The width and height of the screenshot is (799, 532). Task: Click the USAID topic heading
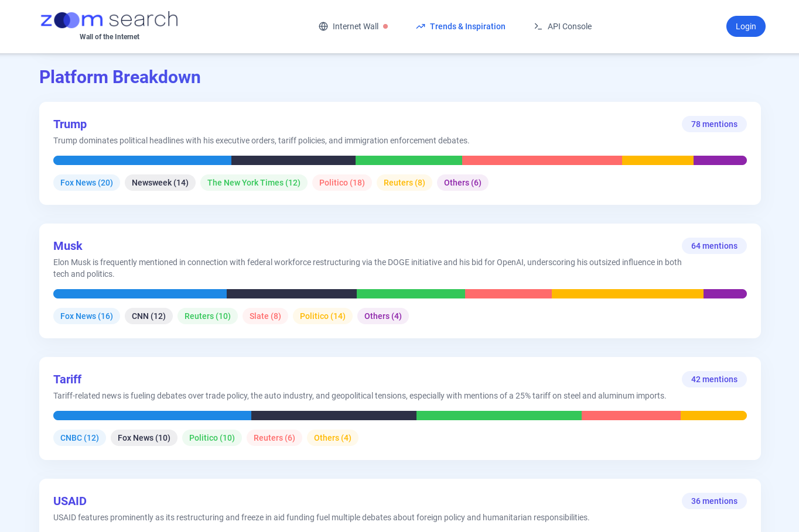pos(70,501)
